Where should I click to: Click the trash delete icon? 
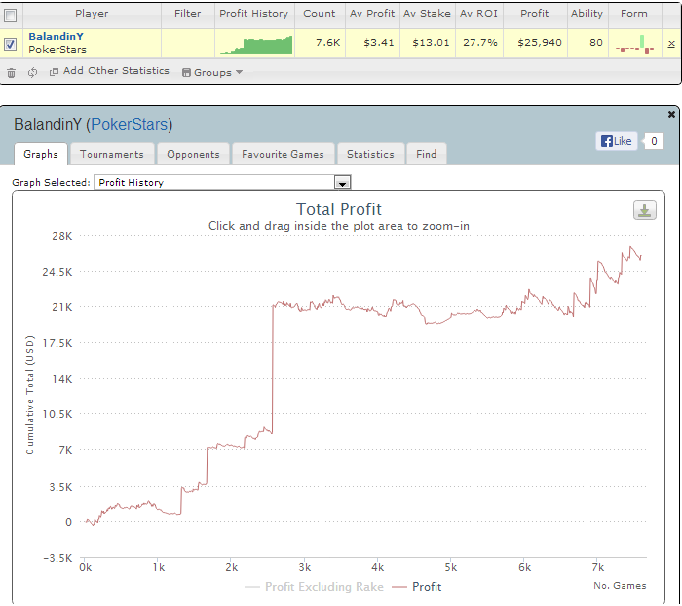(11, 73)
